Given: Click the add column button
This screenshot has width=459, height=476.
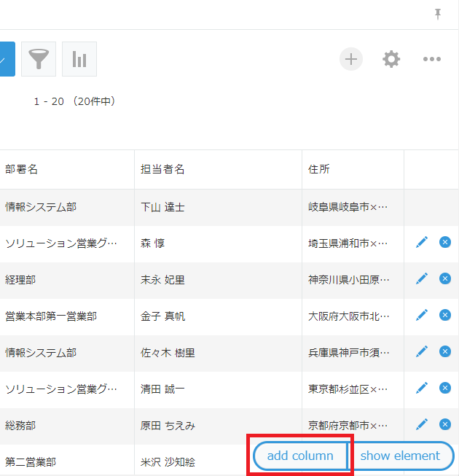Looking at the screenshot, I should point(300,456).
